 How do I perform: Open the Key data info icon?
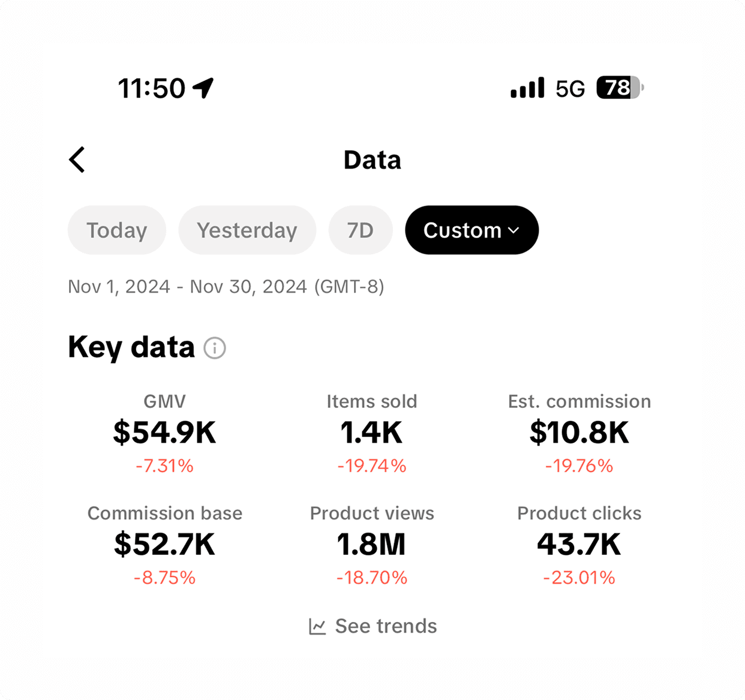(215, 348)
